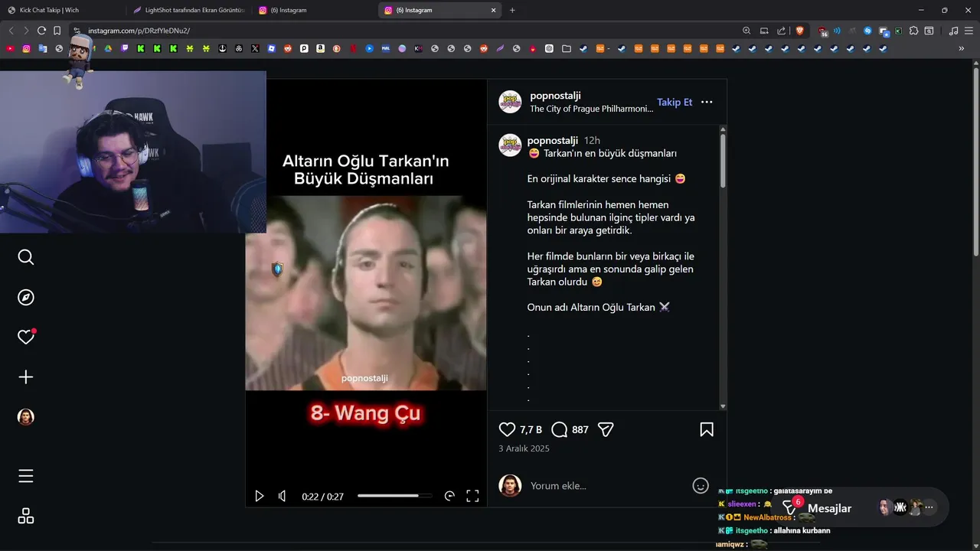Save the post with bookmark icon
The width and height of the screenshot is (980, 551).
(x=707, y=429)
